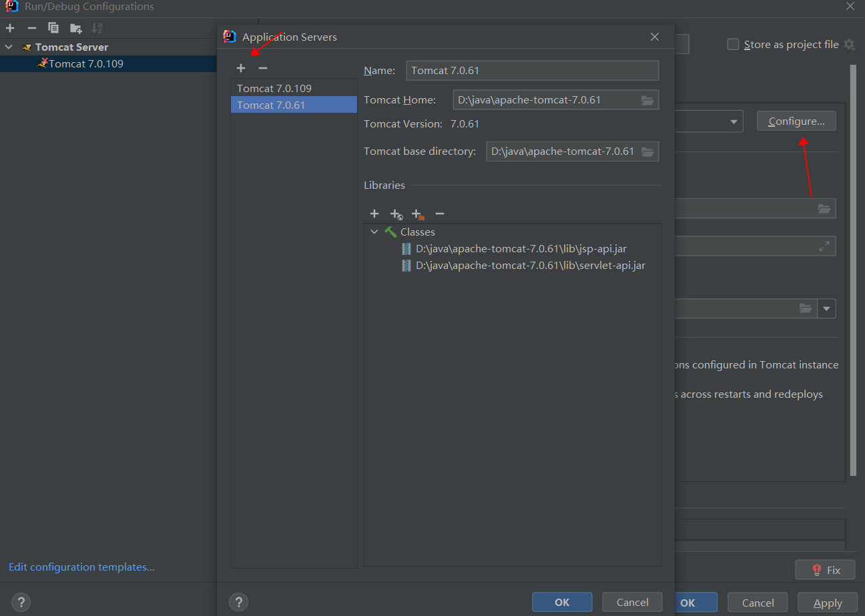Browse for the Tomcat base directory
The image size is (865, 616).
click(x=647, y=151)
